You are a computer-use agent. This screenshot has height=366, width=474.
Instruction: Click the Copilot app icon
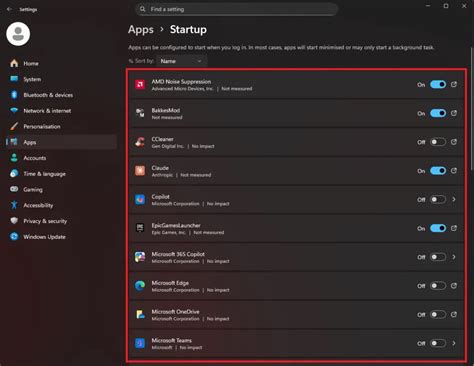pos(140,200)
